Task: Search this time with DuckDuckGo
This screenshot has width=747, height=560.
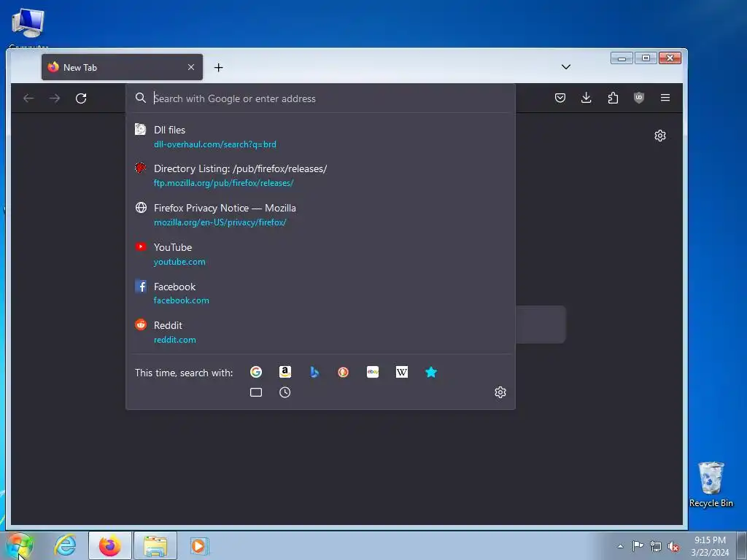Action: click(x=344, y=372)
